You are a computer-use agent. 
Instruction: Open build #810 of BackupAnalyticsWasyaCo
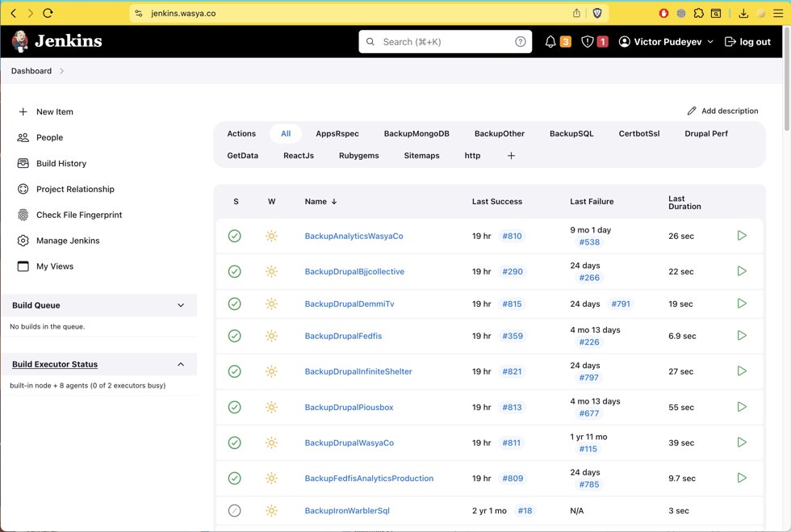click(x=513, y=236)
